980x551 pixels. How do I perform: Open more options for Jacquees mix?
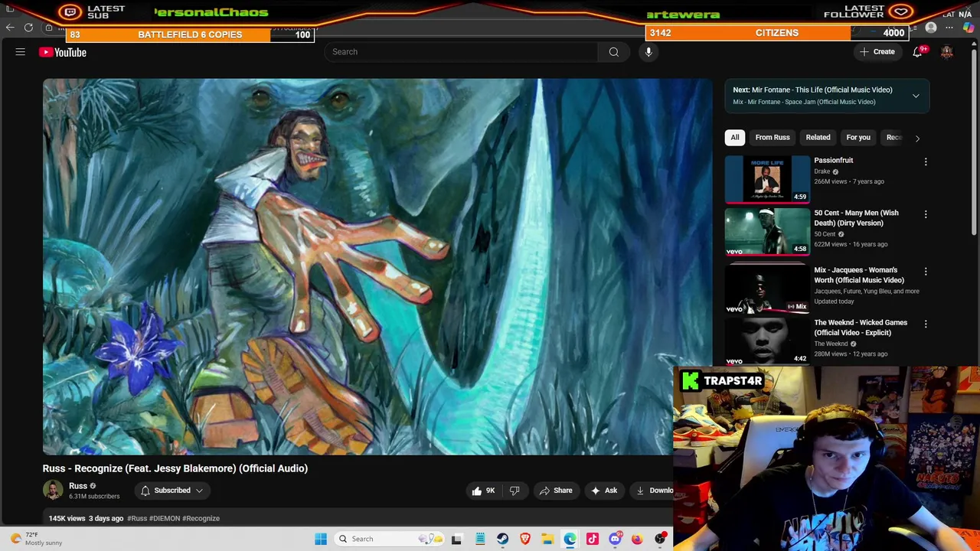pos(926,272)
